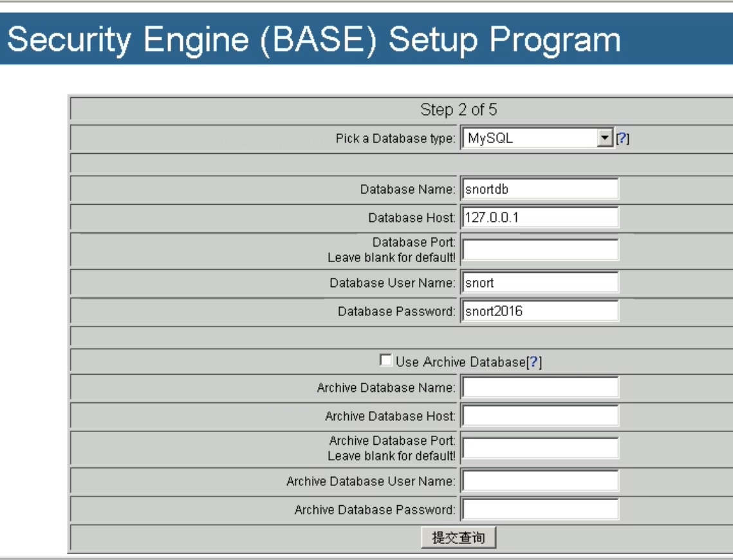Focus the Archive Database Host input
The height and width of the screenshot is (560, 733).
[x=540, y=416]
